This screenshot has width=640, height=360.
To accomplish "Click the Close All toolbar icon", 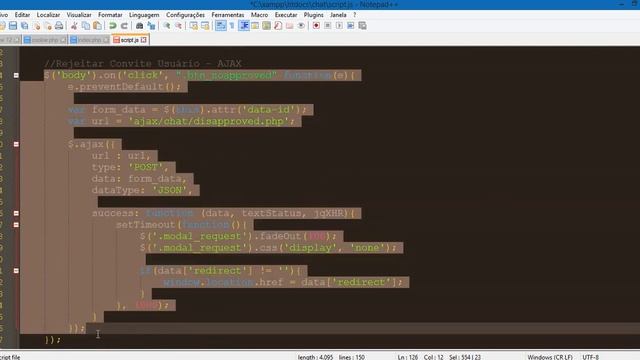I will coord(48,26).
